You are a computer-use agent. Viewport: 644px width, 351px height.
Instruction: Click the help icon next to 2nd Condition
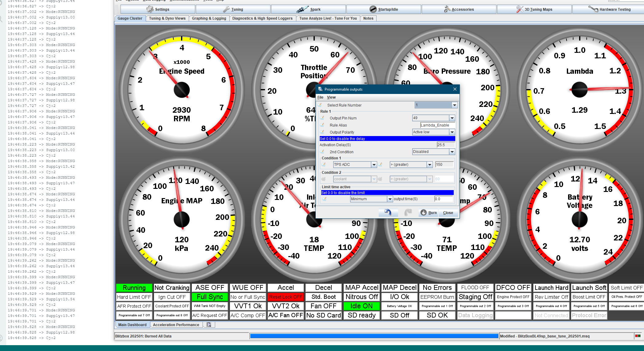click(x=322, y=152)
